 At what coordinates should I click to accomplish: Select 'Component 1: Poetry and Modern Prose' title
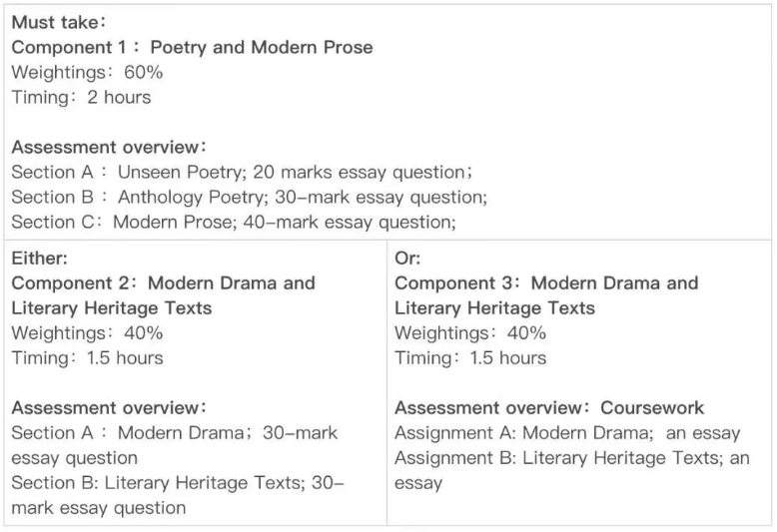point(192,47)
